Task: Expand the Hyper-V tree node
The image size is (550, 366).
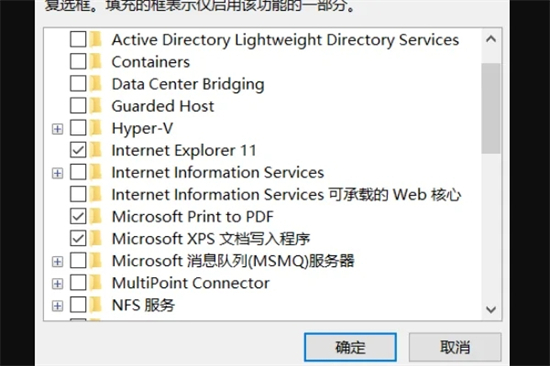Action: click(x=58, y=129)
